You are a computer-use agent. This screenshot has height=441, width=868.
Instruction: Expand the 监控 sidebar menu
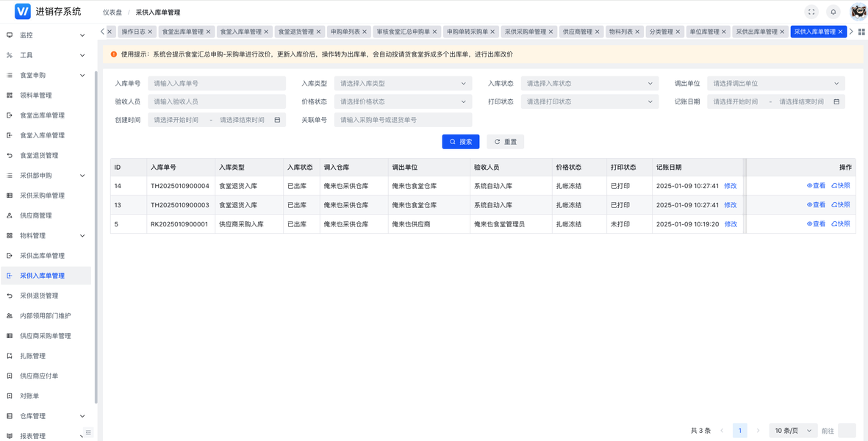[46, 35]
